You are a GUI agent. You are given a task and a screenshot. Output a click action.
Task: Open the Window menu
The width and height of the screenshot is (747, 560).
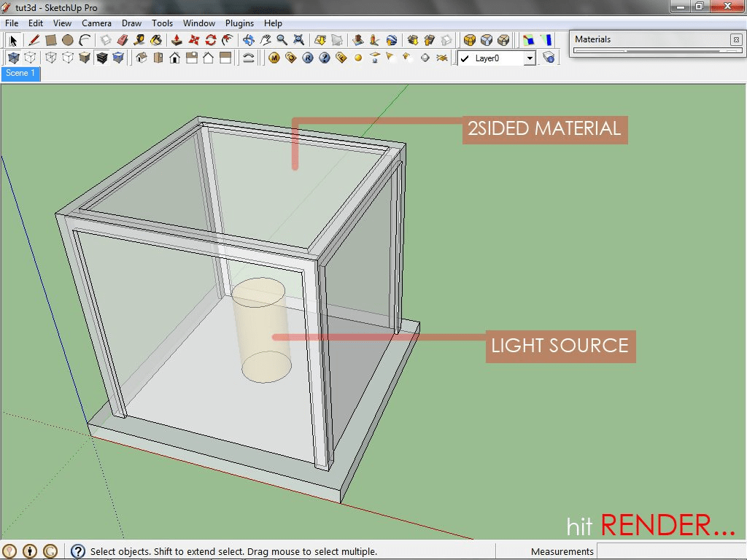pyautogui.click(x=198, y=23)
